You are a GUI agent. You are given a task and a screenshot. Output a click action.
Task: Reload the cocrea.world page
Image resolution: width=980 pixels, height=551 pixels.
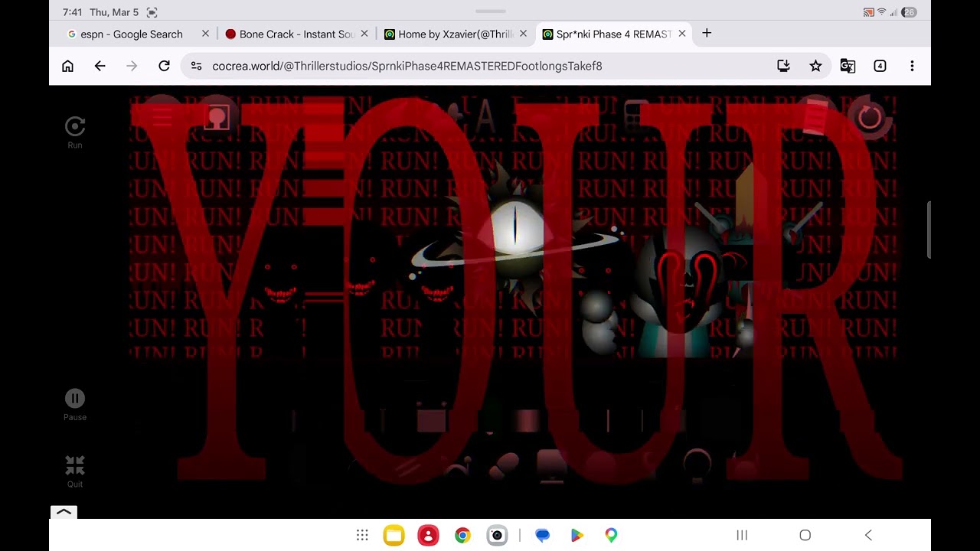[164, 66]
